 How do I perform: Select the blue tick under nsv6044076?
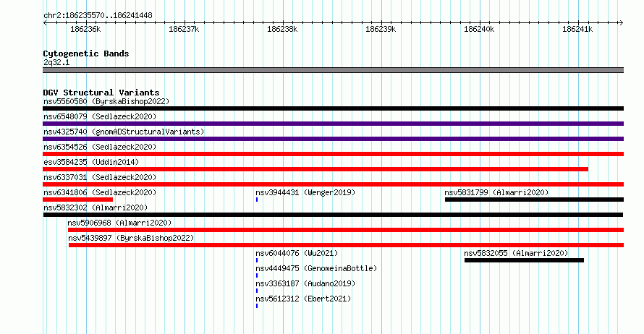point(257,260)
